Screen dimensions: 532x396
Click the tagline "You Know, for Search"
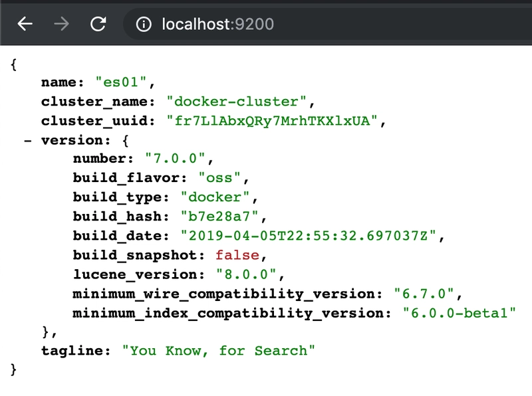coord(218,350)
